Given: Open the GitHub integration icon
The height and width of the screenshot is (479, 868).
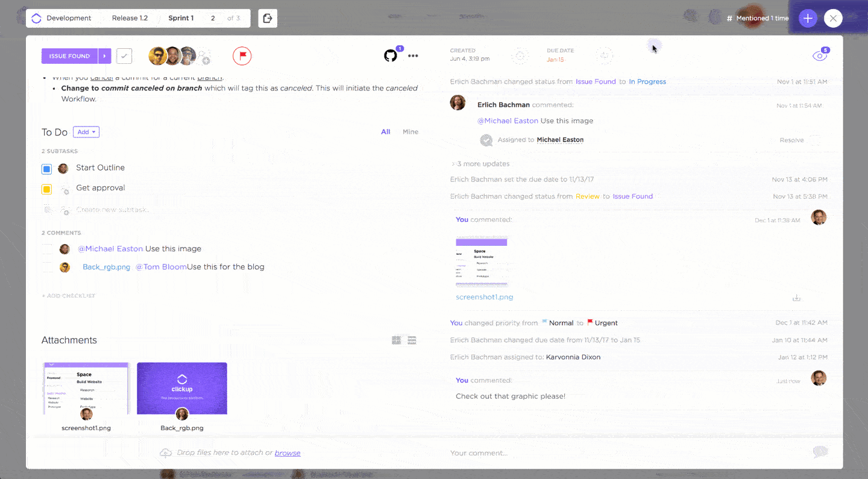Looking at the screenshot, I should [x=391, y=56].
